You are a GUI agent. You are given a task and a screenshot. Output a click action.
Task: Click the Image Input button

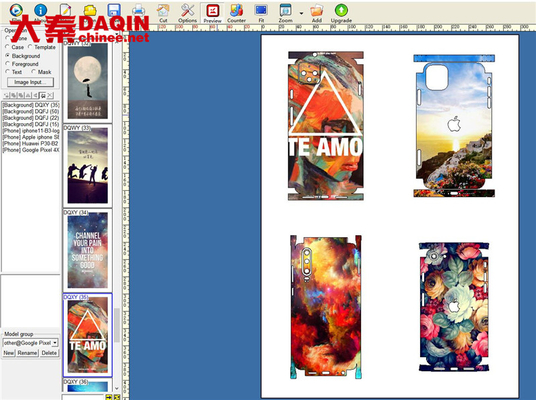click(x=30, y=82)
